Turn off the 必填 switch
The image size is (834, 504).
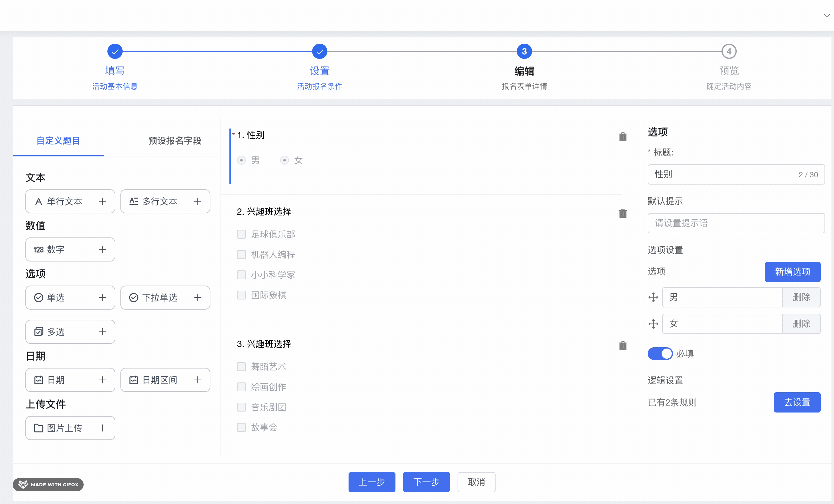click(660, 354)
